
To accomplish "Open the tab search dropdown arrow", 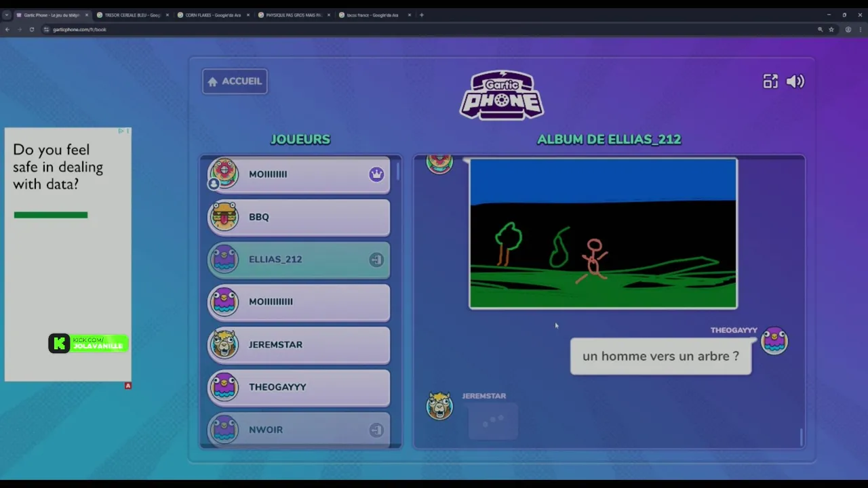I will tap(6, 15).
